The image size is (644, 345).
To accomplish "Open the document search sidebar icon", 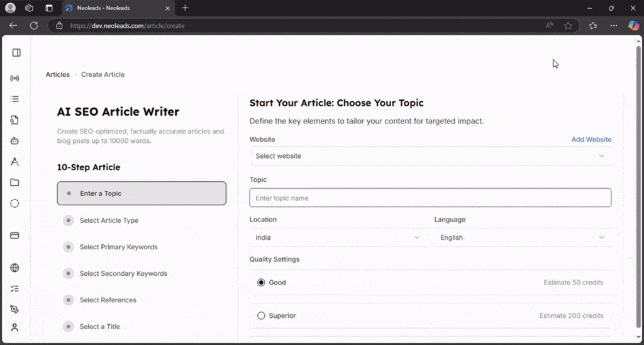I will 15,120.
